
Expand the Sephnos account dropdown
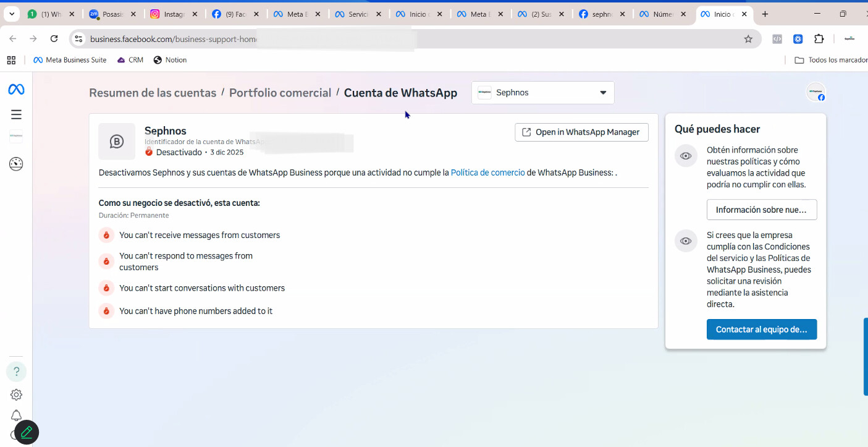(x=542, y=93)
